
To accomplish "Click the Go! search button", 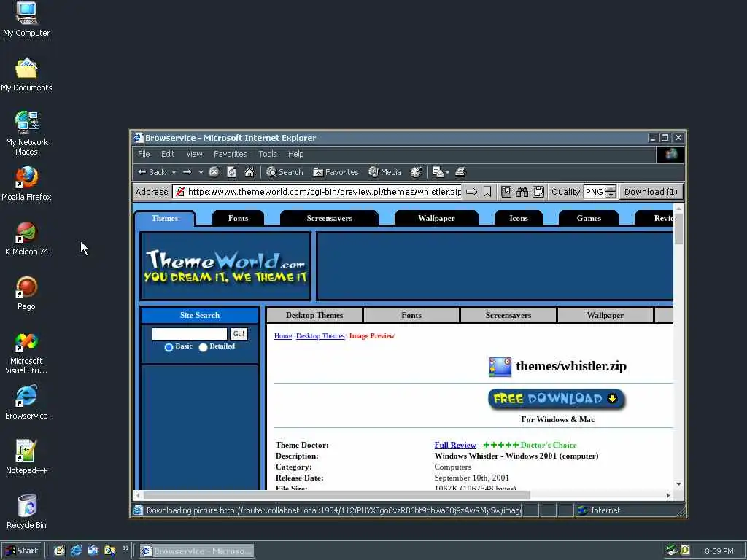I will 239,334.
